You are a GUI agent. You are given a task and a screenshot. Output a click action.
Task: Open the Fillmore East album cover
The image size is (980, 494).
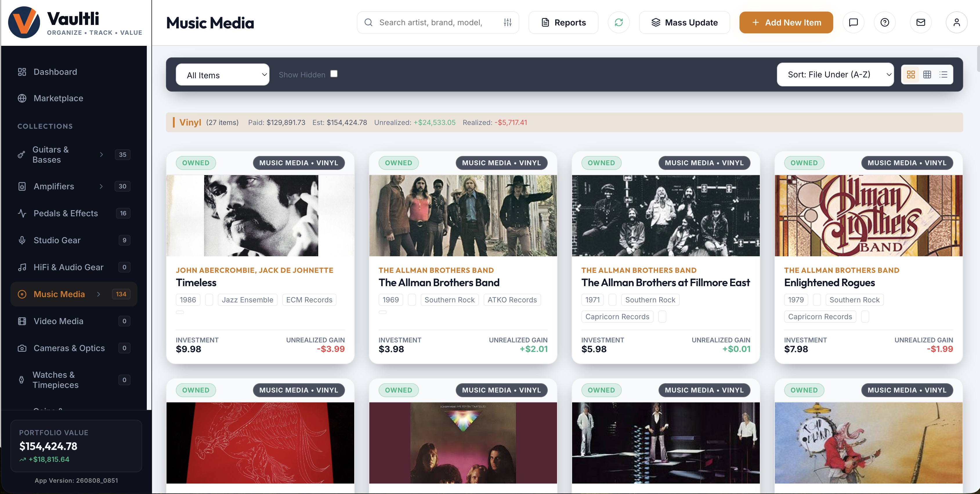click(666, 216)
